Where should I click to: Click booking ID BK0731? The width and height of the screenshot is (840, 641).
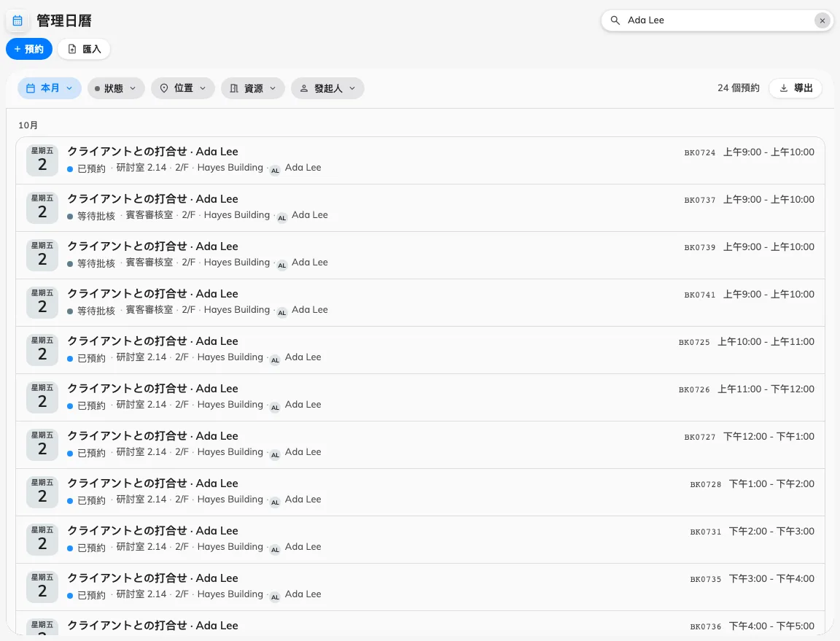tap(706, 532)
